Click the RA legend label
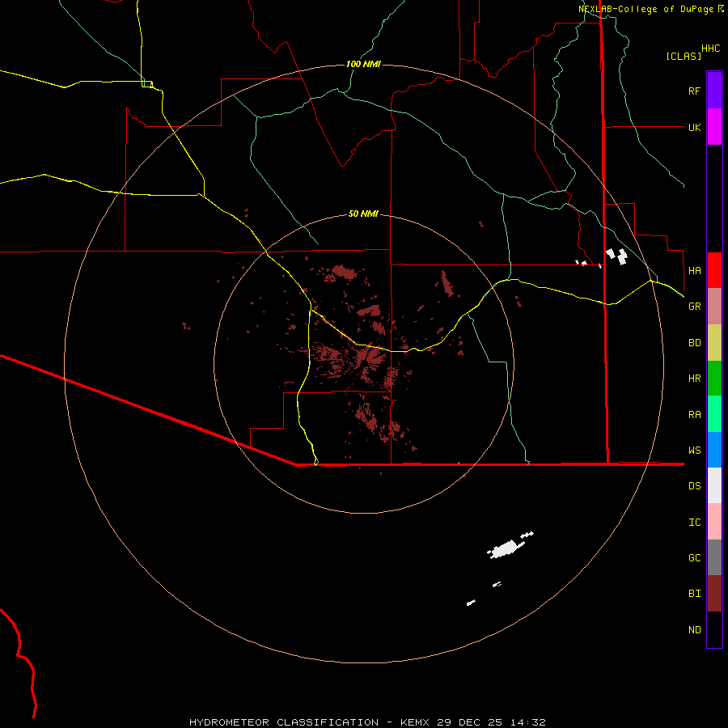Screen dimensions: 728x728 pyautogui.click(x=694, y=415)
